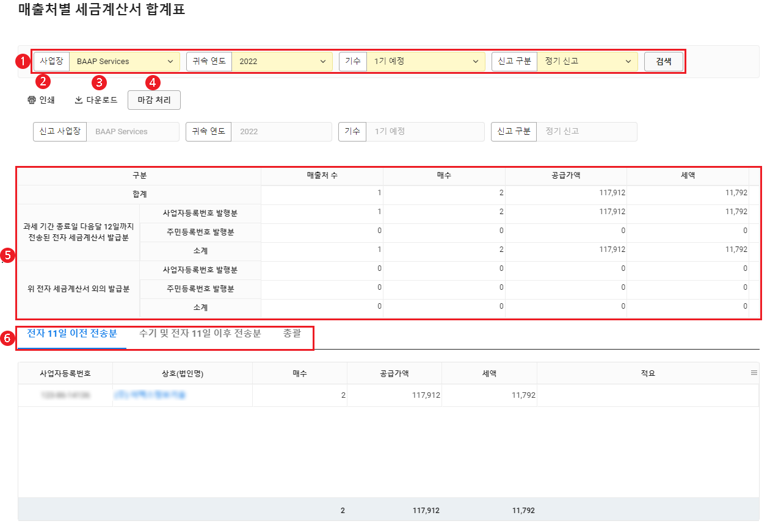Screen dimensions: 770x532
Task: Click the 합계 row in summary table
Action: [x=139, y=195]
